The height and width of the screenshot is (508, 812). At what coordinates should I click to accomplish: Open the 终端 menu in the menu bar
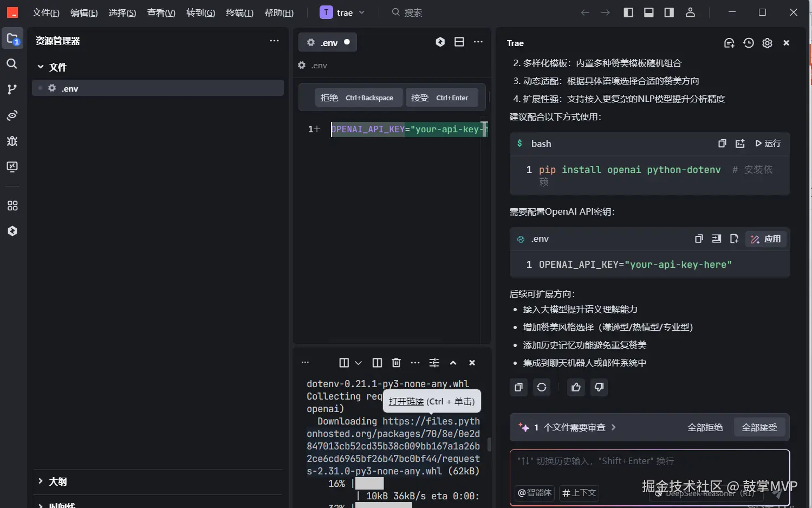[x=239, y=12]
